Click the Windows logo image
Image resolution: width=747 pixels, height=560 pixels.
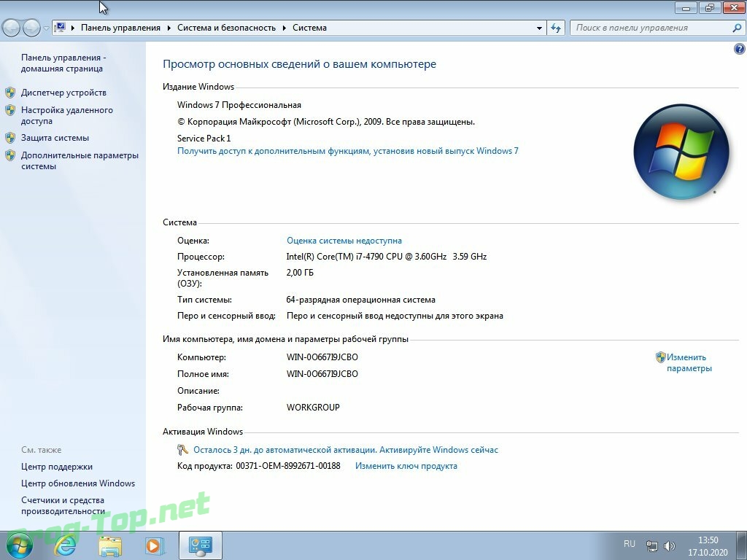click(681, 152)
